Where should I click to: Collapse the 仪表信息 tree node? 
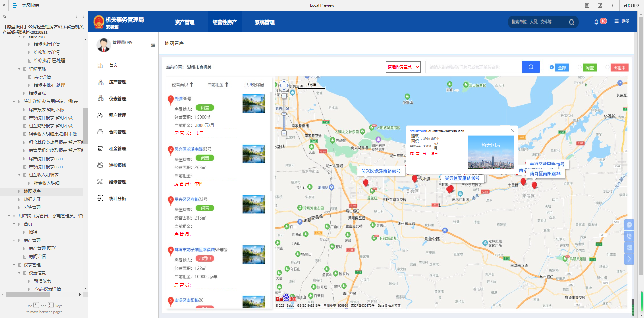coord(19,273)
